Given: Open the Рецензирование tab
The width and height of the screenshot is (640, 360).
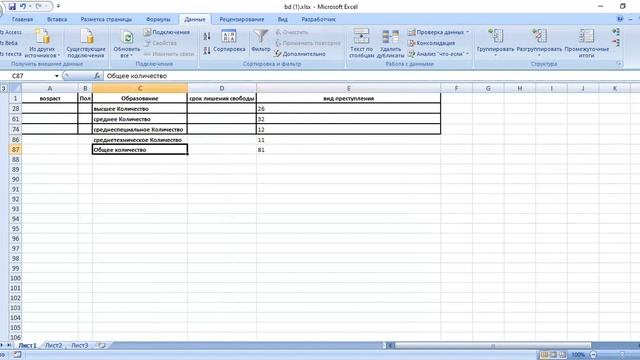Looking at the screenshot, I should coord(242,19).
